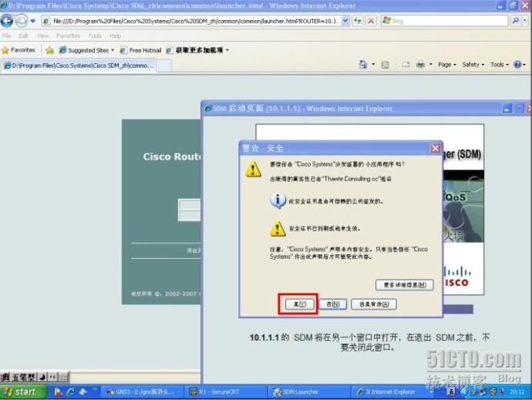Click the warning triangle beside expired certificate text
The width and height of the screenshot is (532, 400).
click(x=278, y=228)
